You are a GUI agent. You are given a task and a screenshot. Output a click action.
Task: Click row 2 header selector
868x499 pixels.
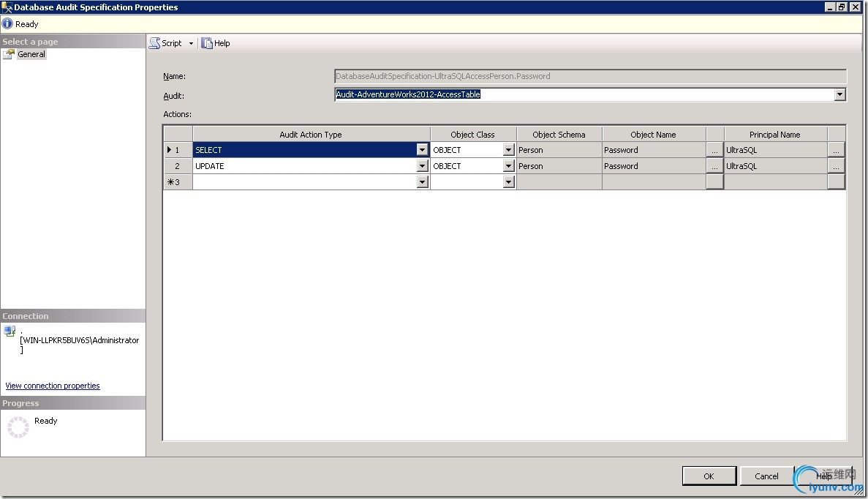coord(178,166)
